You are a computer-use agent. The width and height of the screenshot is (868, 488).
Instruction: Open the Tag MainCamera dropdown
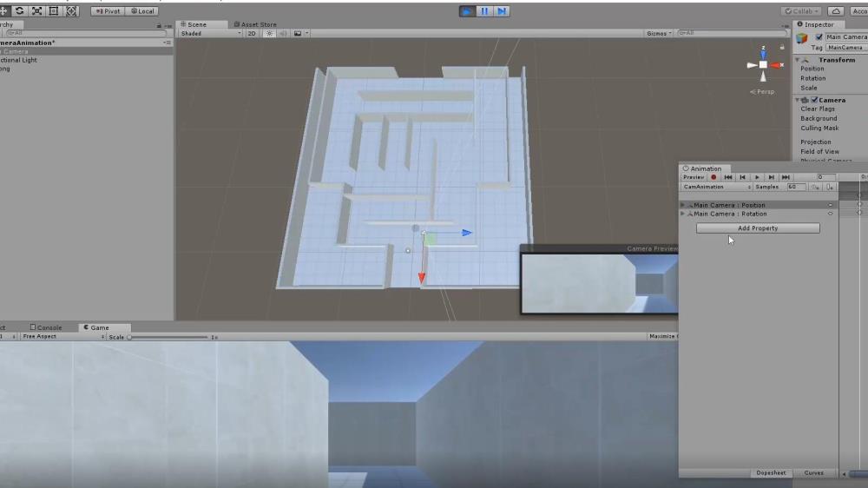[x=845, y=48]
